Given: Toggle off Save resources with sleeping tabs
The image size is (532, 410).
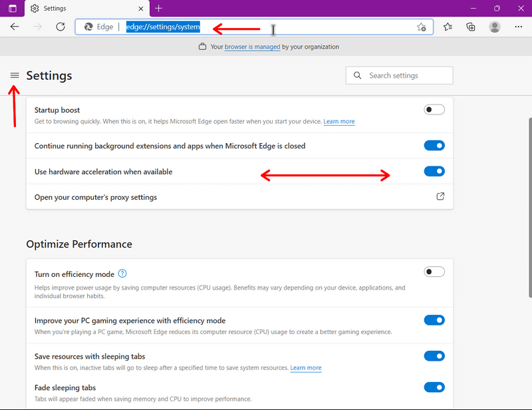Looking at the screenshot, I should [x=434, y=356].
